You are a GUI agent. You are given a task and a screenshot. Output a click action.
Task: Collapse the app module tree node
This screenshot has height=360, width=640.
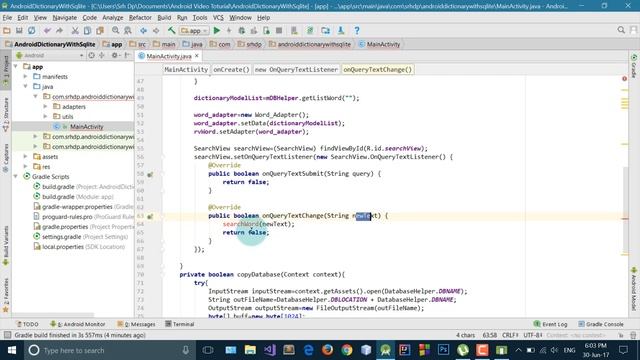[x=16, y=67]
